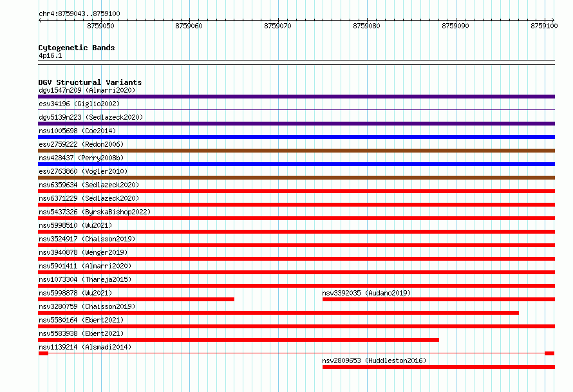
Task: Click the nsv5437326 (ByrskaBishop2022) label
Action: [x=95, y=212]
